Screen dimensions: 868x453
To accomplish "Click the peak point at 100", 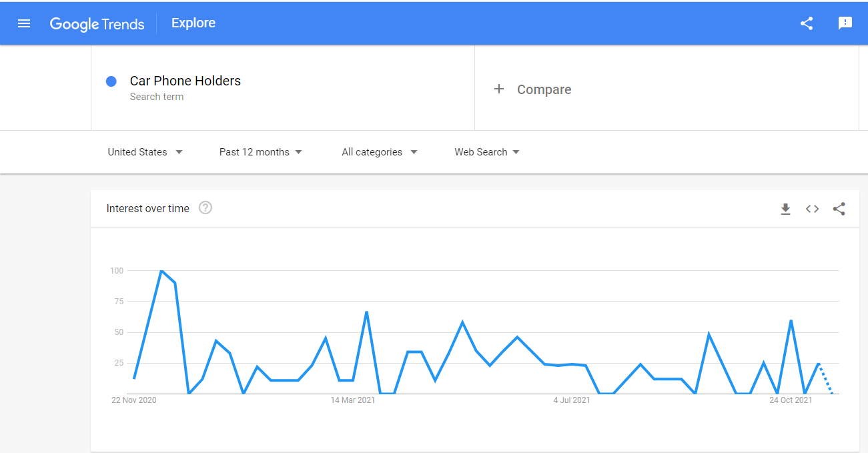I will pos(161,270).
